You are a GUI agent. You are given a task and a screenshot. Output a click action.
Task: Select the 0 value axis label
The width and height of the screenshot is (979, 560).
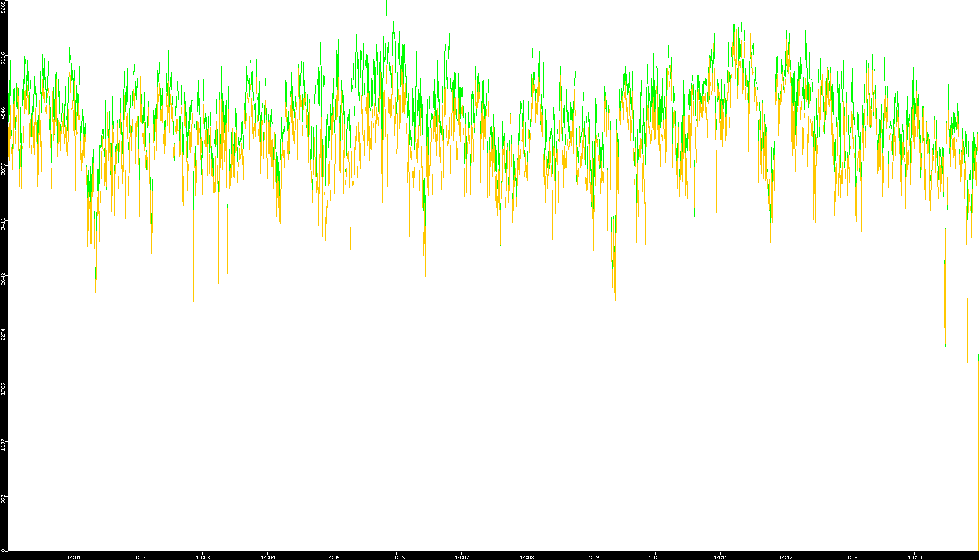click(x=3, y=550)
